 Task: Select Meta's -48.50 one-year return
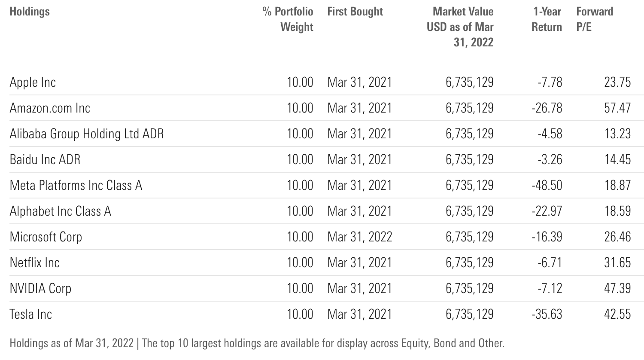point(547,185)
